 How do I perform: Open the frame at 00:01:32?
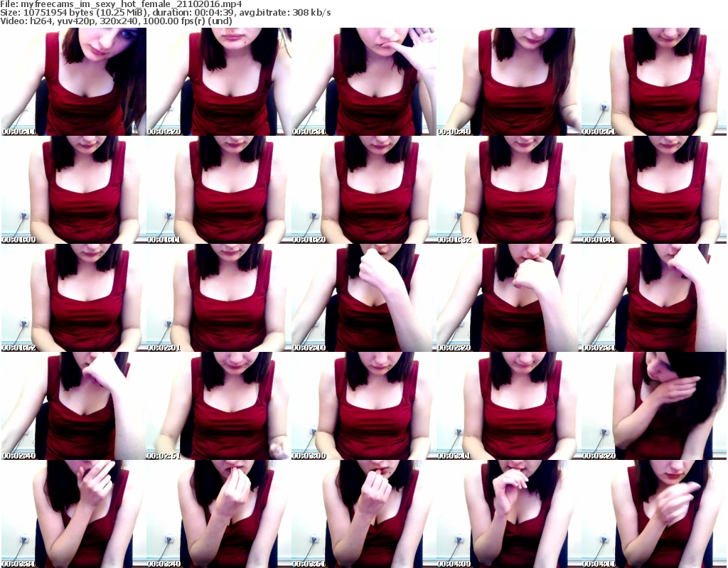pyautogui.click(x=509, y=190)
